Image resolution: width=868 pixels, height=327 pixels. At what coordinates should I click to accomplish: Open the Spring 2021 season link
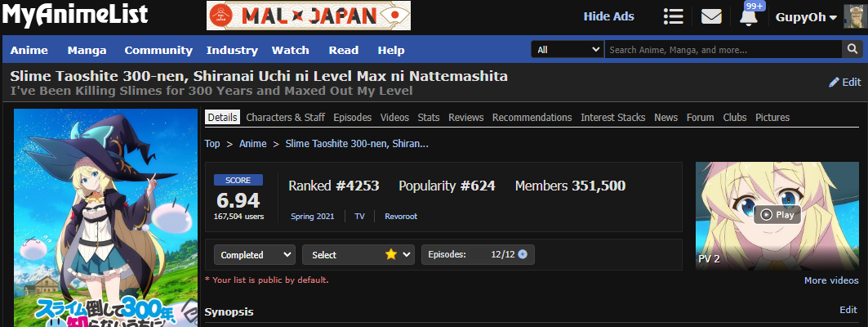tap(313, 217)
